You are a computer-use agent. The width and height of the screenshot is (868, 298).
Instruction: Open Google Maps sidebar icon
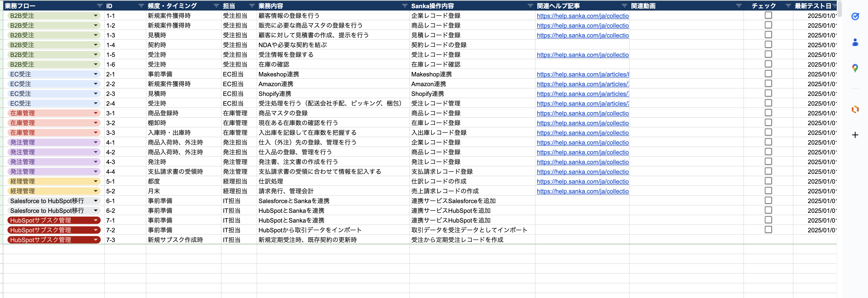[855, 68]
